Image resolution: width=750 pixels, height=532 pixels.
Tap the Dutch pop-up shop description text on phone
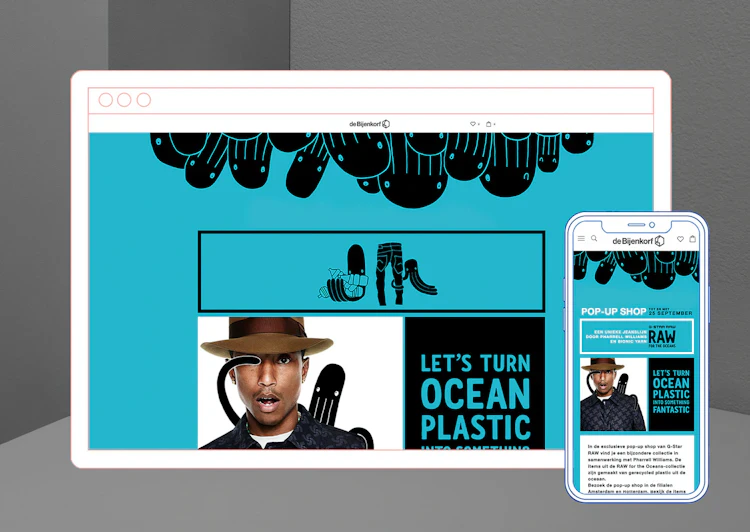click(637, 468)
